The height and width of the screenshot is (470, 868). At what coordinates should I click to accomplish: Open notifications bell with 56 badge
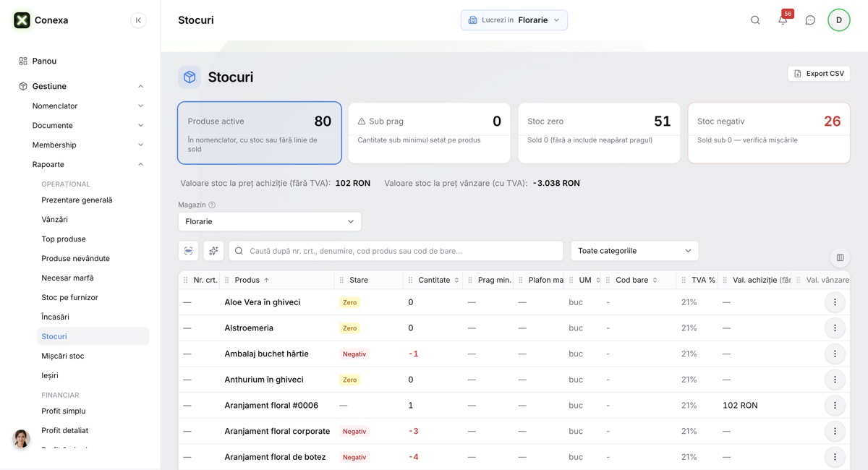(x=783, y=20)
